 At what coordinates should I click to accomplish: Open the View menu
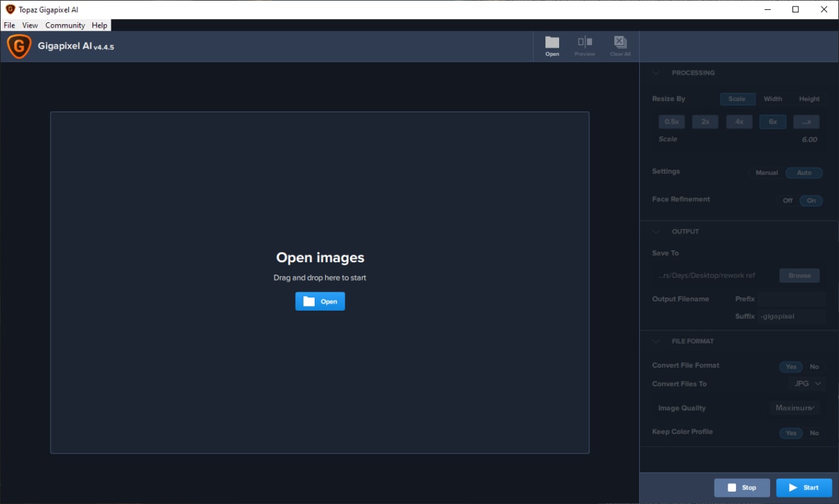click(30, 25)
